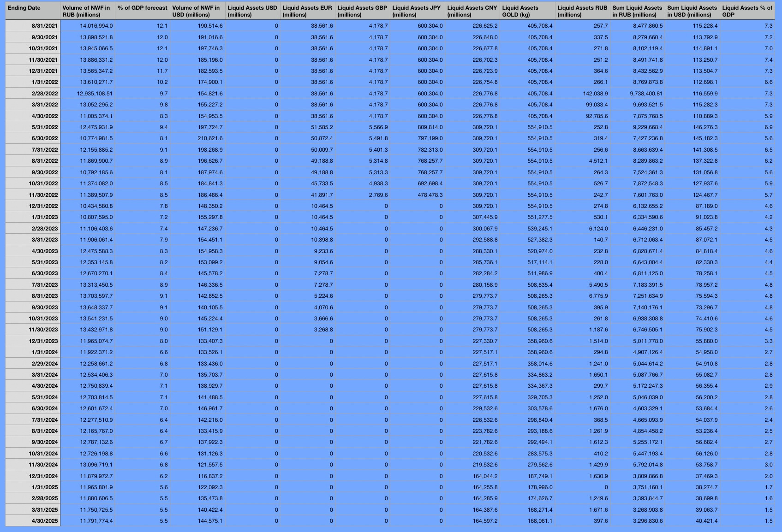Click cell 7,427,236.8 for 6/30/2022
The height and width of the screenshot is (532, 782).
[x=638, y=138]
